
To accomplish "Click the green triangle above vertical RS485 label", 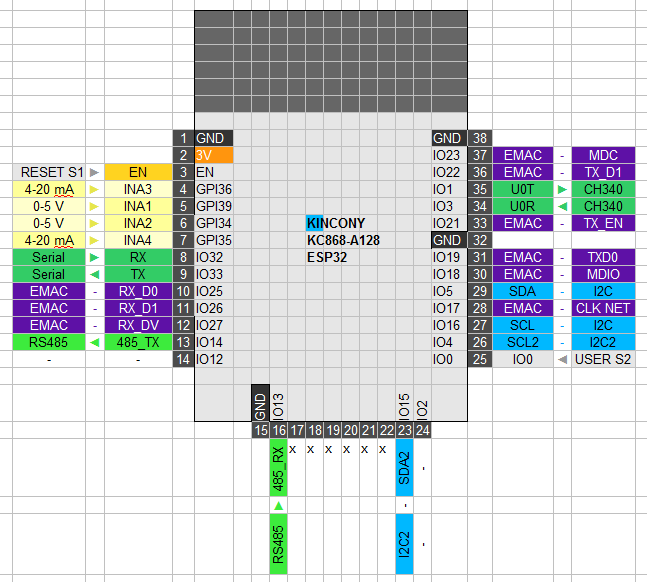I will (278, 507).
